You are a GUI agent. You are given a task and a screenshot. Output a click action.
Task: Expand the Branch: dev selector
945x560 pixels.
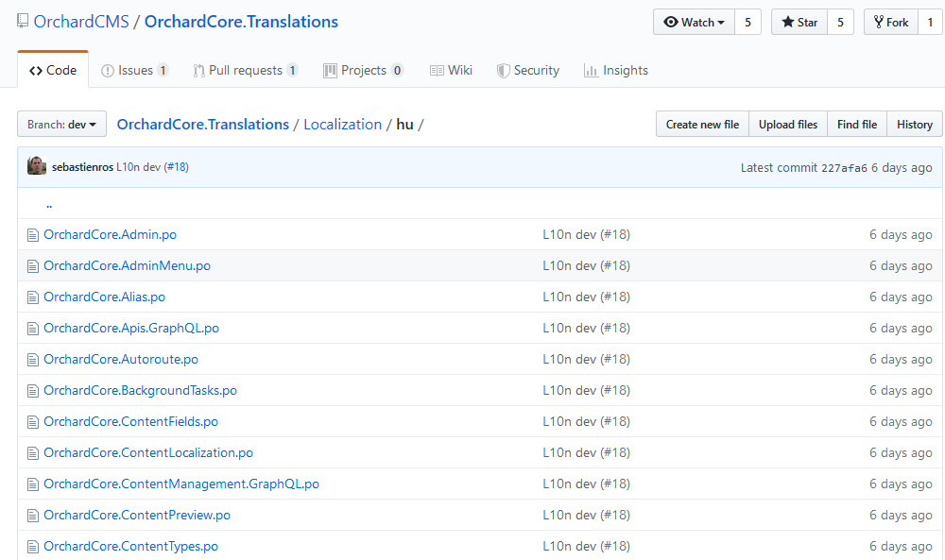(x=61, y=124)
